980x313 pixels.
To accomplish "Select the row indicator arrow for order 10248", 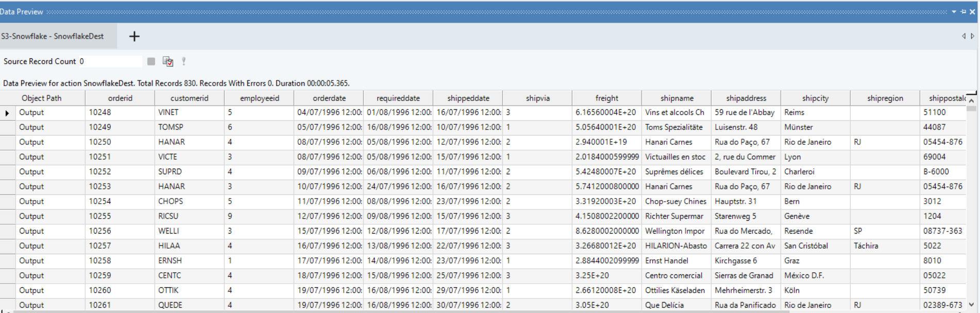I will click(7, 112).
